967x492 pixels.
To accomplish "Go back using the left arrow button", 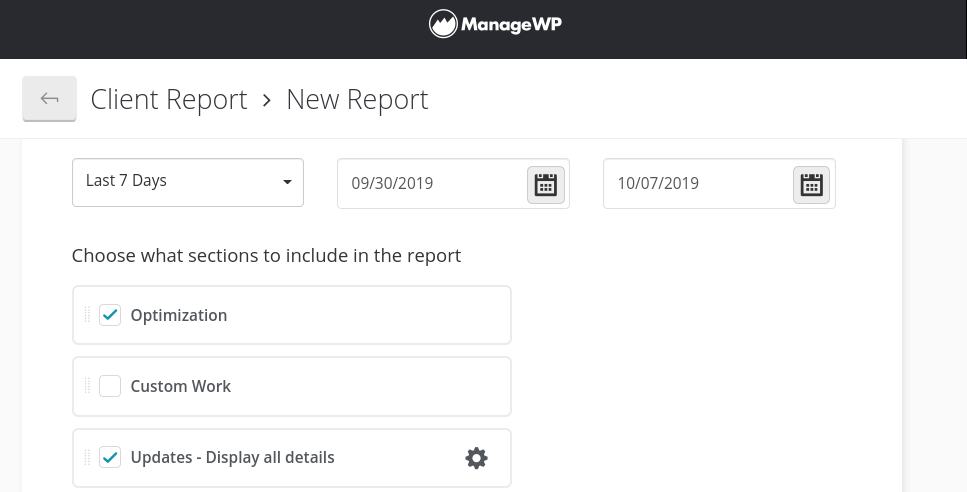I will [x=49, y=99].
